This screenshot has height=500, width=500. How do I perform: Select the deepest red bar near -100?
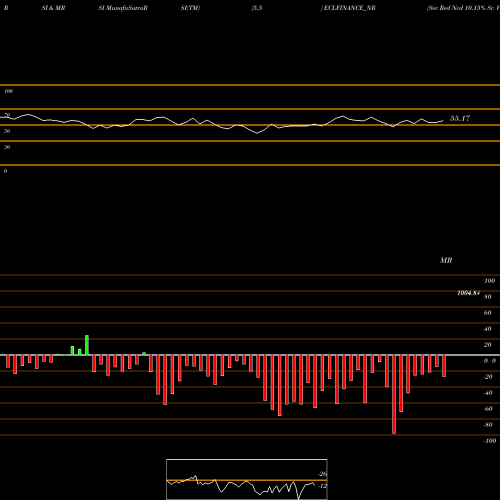(x=394, y=394)
